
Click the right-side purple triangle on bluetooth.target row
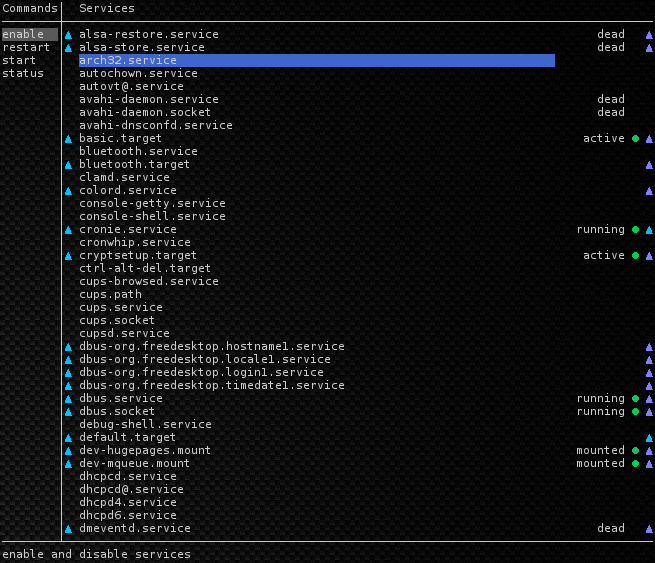[649, 165]
